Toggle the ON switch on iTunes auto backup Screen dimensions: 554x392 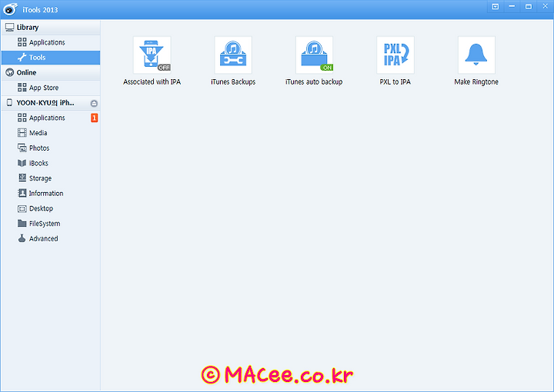point(327,68)
